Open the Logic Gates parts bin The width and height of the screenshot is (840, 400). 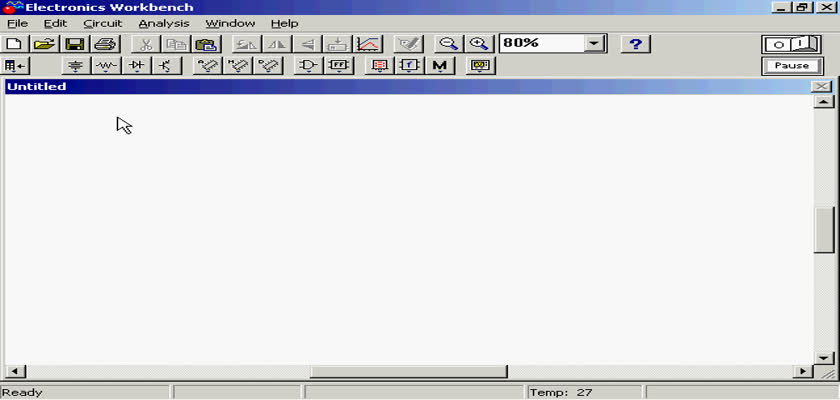[308, 66]
